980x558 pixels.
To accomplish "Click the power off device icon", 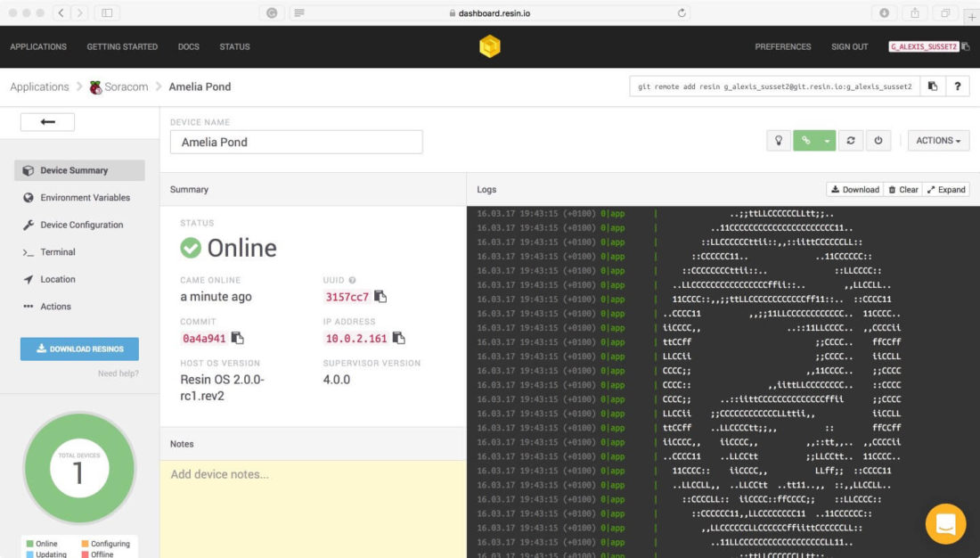I will tap(878, 140).
